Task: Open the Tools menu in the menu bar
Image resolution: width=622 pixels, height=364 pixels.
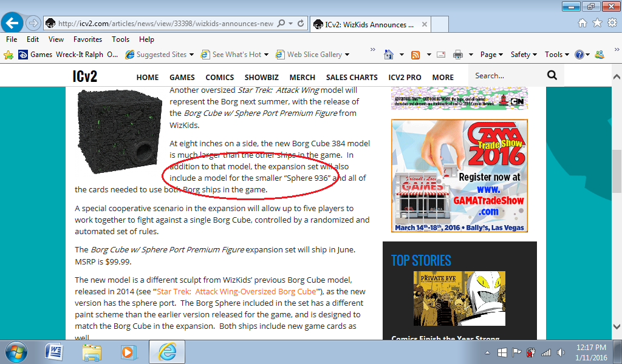Action: [121, 39]
